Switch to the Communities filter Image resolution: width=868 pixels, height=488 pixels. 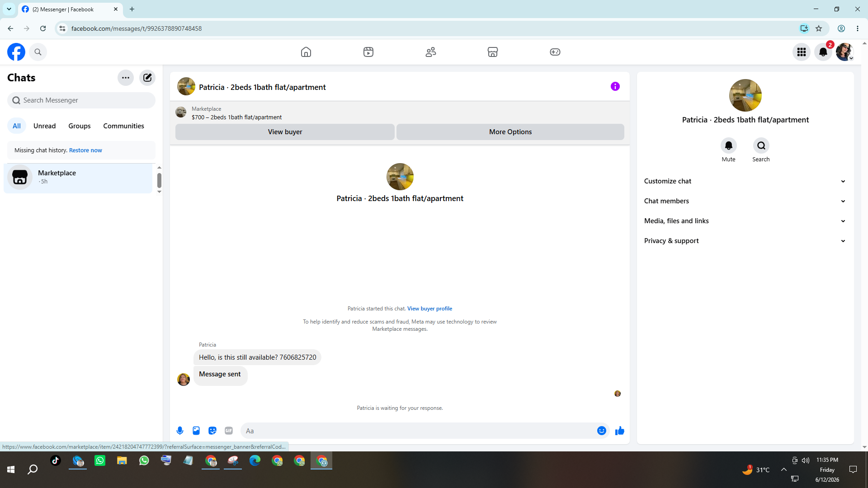coord(123,126)
